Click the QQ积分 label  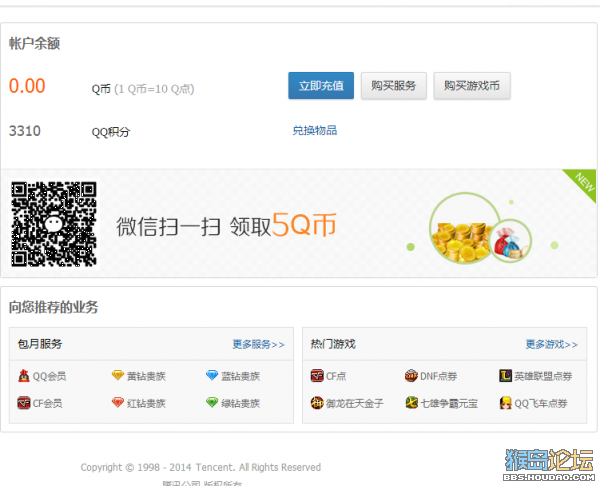point(111,132)
